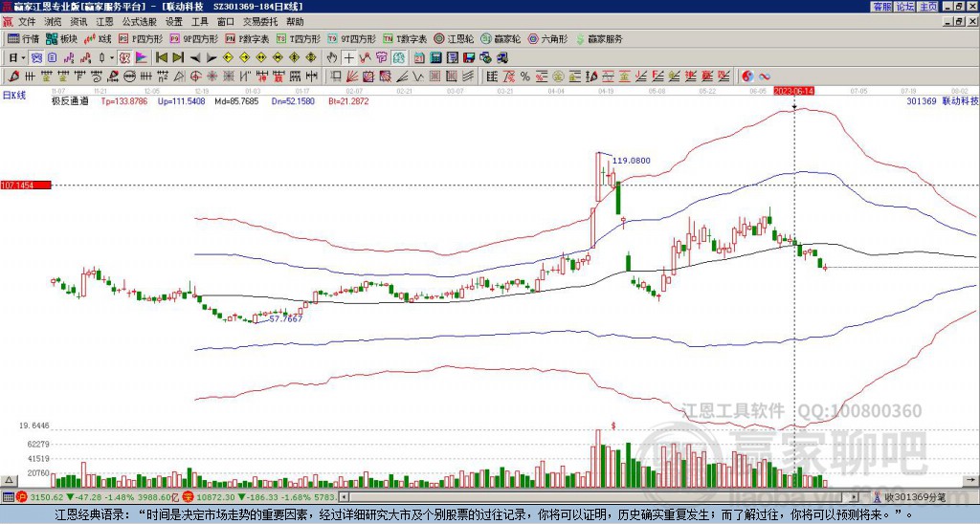Viewport: 980px width, 524px height.
Task: Click the 主页 homepage button
Action: 928,7
